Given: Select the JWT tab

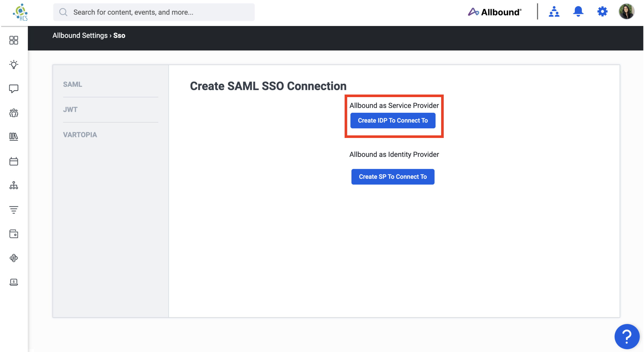Looking at the screenshot, I should click(x=70, y=109).
